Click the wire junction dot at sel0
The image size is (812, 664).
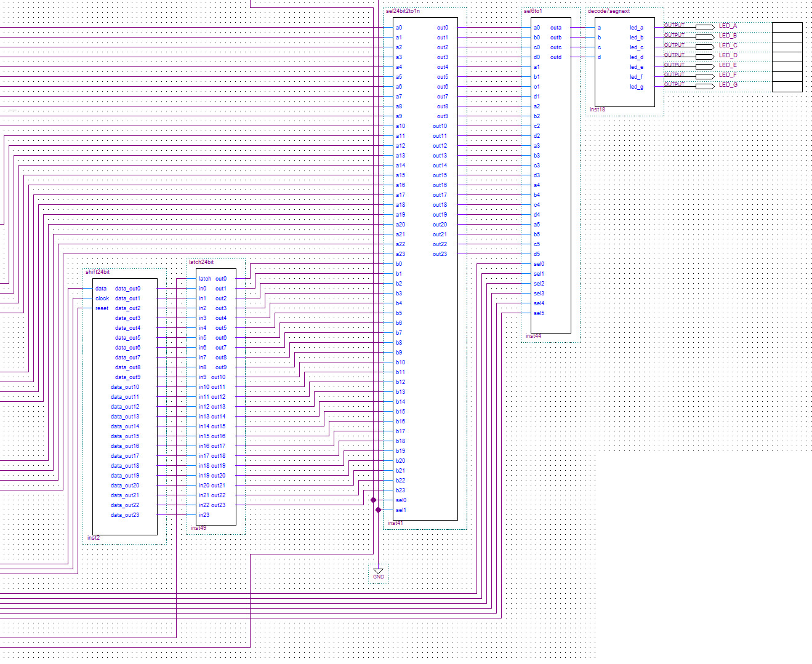(x=373, y=500)
